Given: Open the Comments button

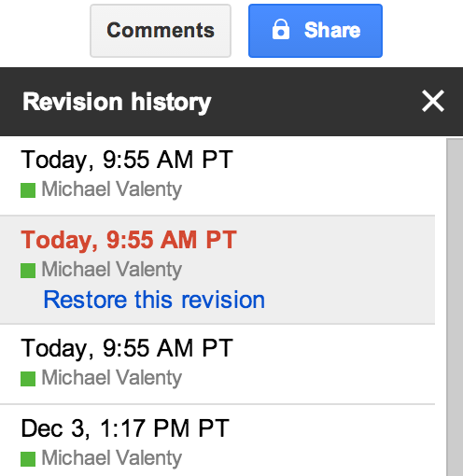Looking at the screenshot, I should pyautogui.click(x=161, y=31).
